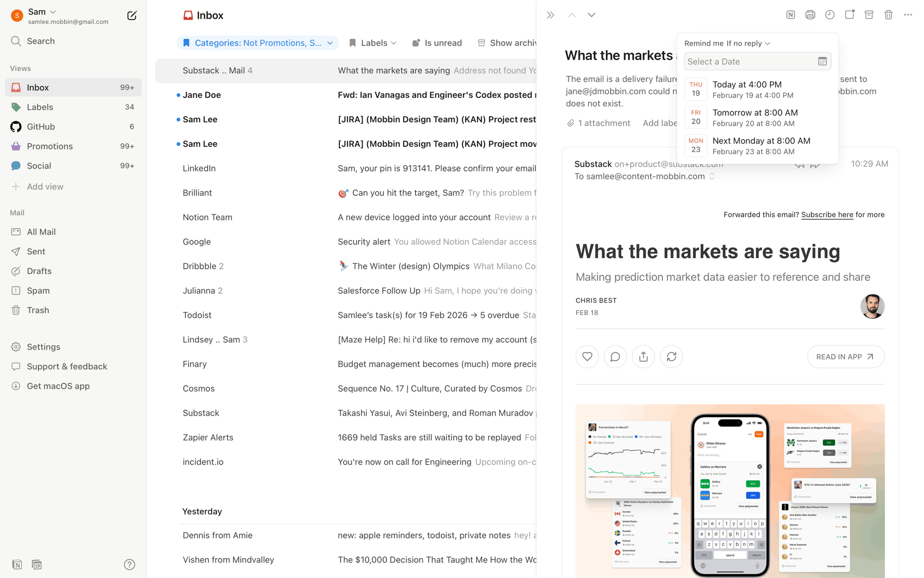Toggle the Is unread filter
Screen dimensions: 924x578
437,43
